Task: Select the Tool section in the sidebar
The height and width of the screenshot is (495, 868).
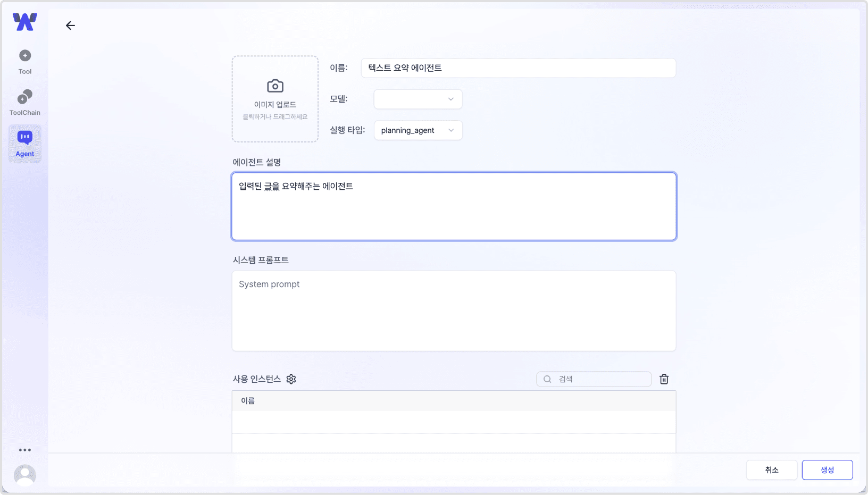Action: 24,60
